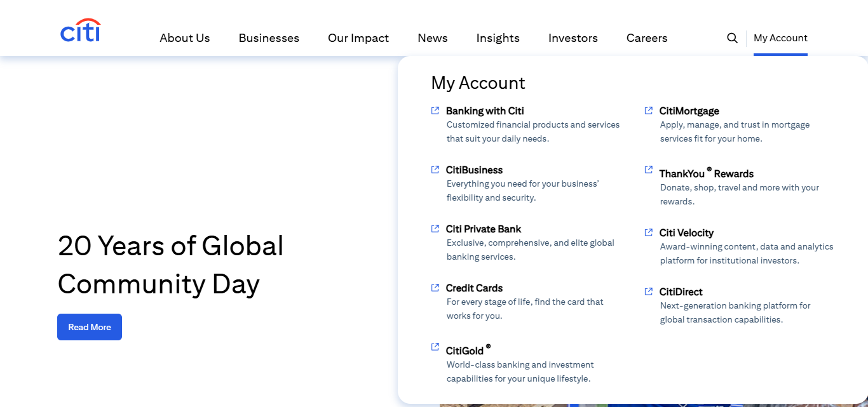The image size is (868, 407).
Task: Visit the Citi Private Bank link
Action: pyautogui.click(x=484, y=229)
